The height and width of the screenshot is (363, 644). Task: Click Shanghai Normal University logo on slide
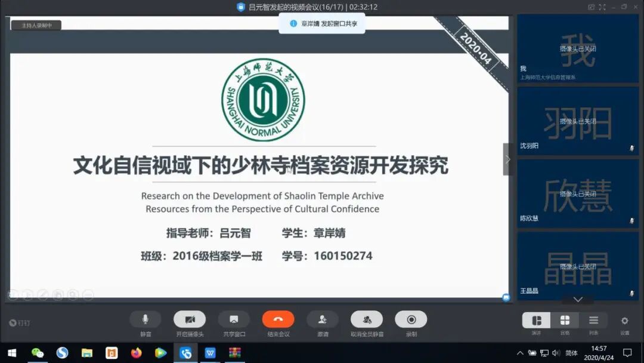click(x=264, y=100)
